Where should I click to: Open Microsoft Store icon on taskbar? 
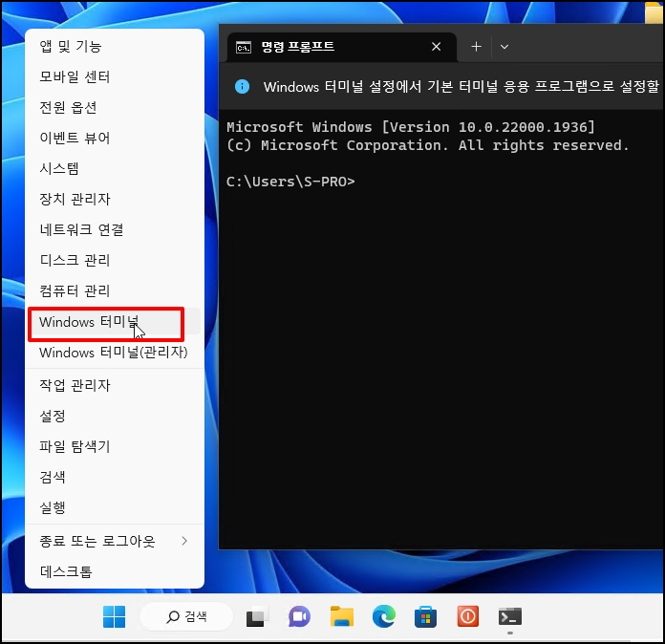point(425,617)
